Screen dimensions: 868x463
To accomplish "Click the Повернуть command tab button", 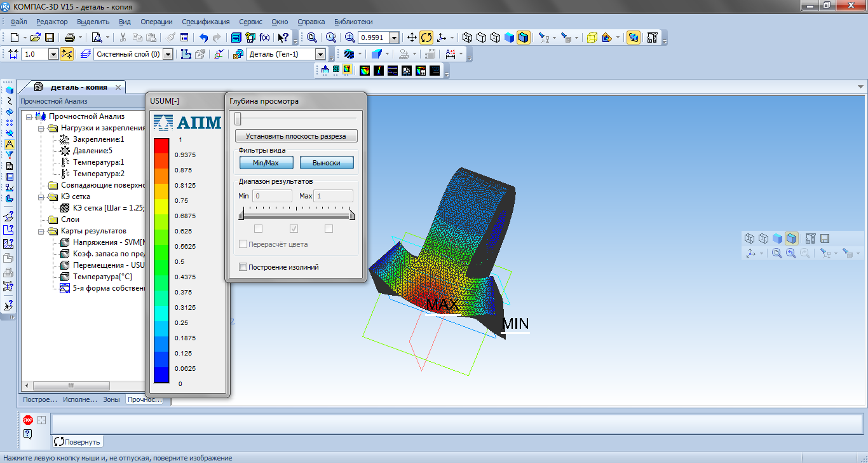I will [77, 441].
